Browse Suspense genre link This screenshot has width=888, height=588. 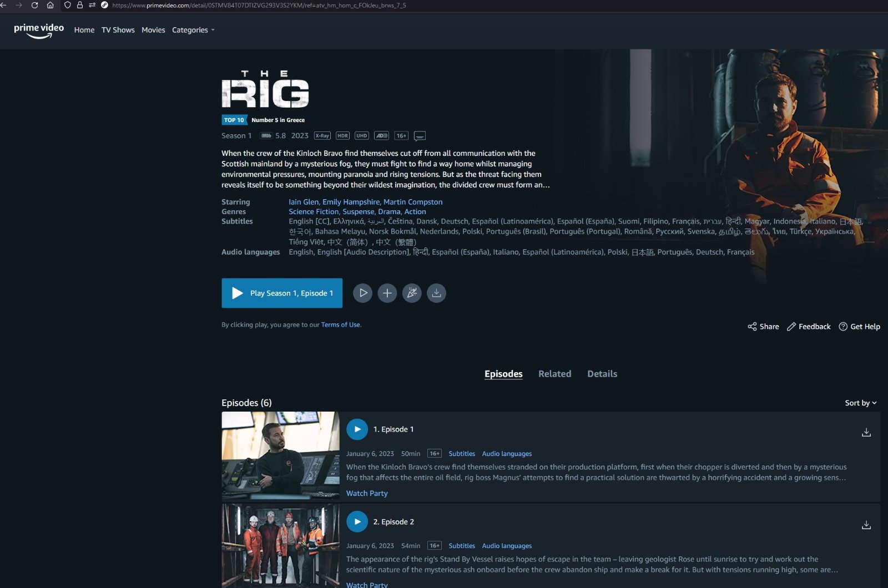[x=359, y=212]
